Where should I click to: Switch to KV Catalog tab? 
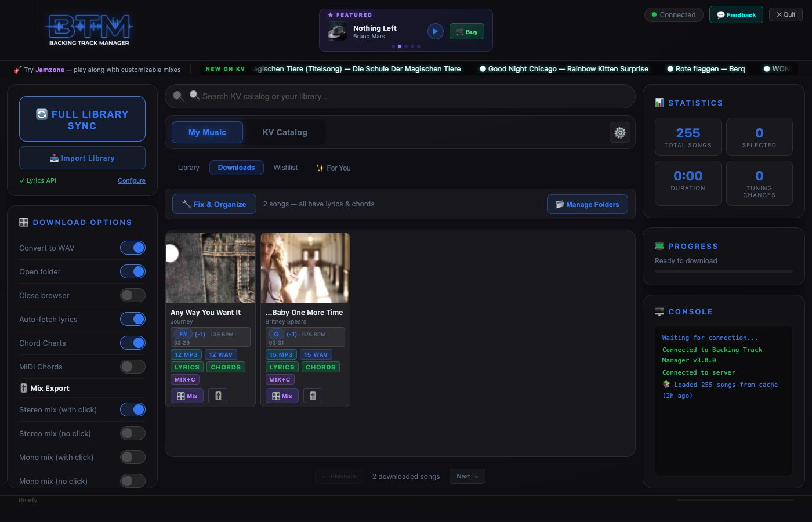[285, 132]
